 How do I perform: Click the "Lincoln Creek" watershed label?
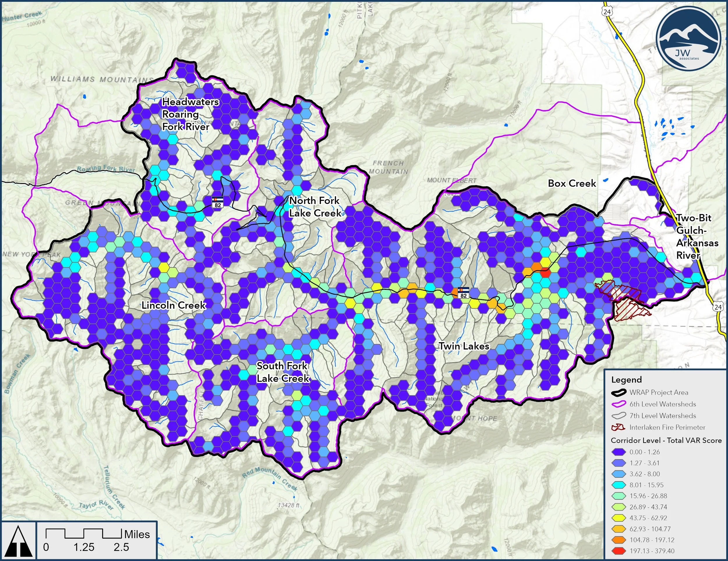[173, 305]
